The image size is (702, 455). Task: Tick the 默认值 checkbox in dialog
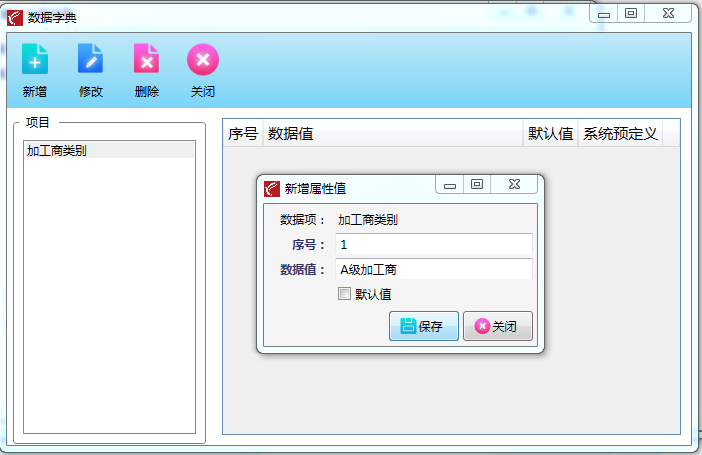point(344,294)
